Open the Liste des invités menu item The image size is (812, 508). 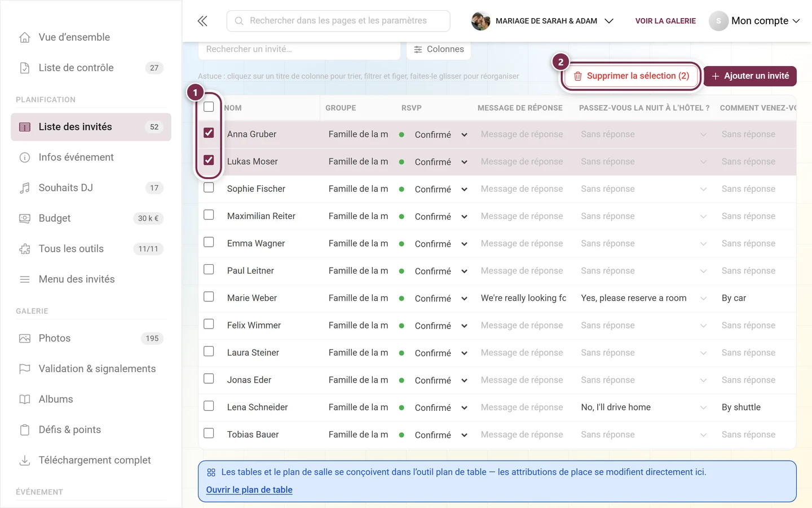pyautogui.click(x=91, y=127)
